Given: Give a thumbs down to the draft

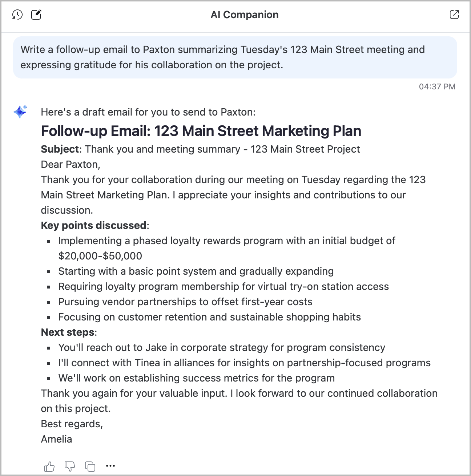Looking at the screenshot, I should [70, 466].
